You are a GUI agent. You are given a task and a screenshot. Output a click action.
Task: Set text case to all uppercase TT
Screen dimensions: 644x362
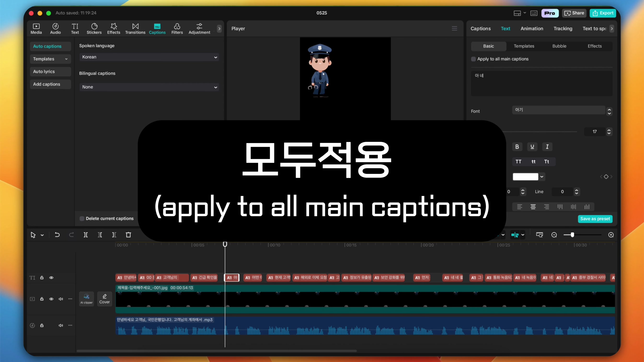(x=518, y=162)
